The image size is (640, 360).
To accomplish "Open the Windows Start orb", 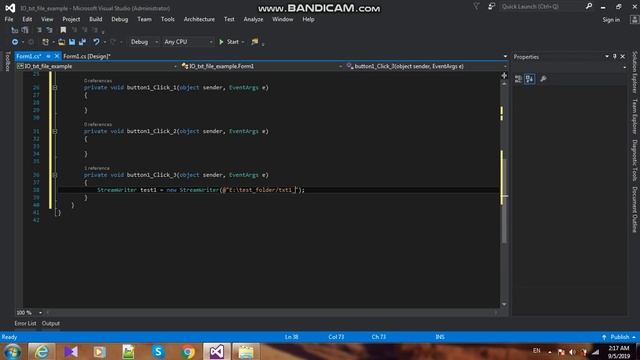I will [12, 351].
